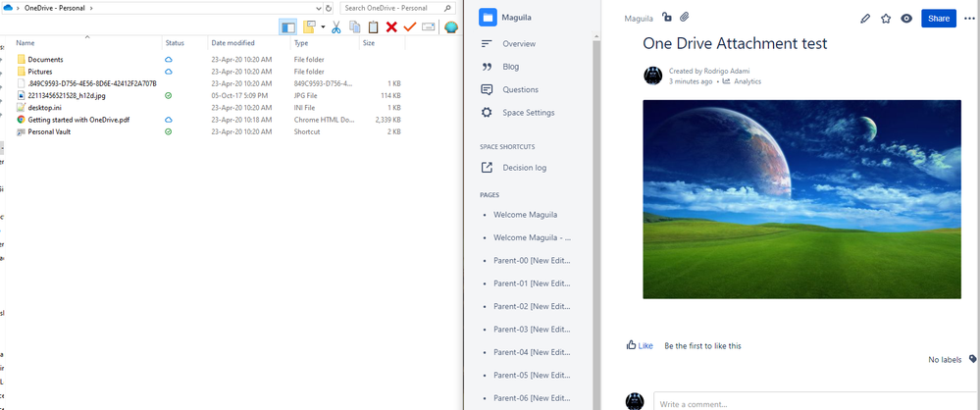Open the Welcome Maguila page link

(x=526, y=215)
